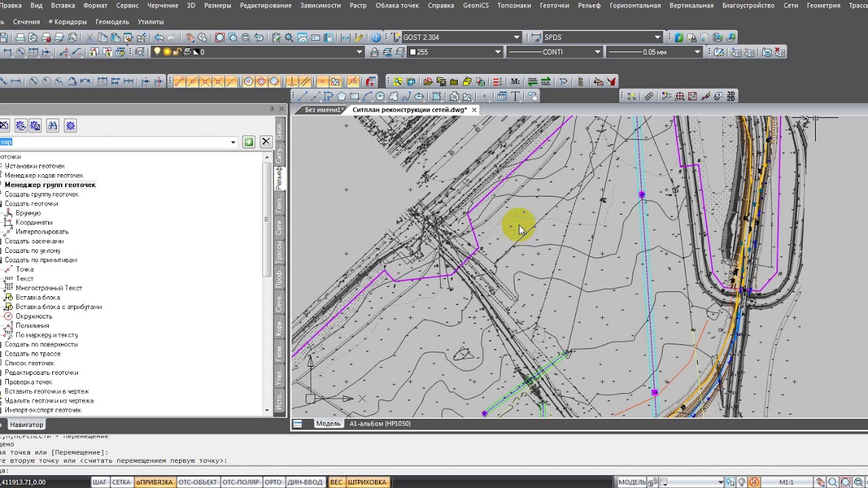The image size is (868, 488).
Task: Click the gear settings icon in navigator panel
Action: pyautogui.click(x=71, y=125)
